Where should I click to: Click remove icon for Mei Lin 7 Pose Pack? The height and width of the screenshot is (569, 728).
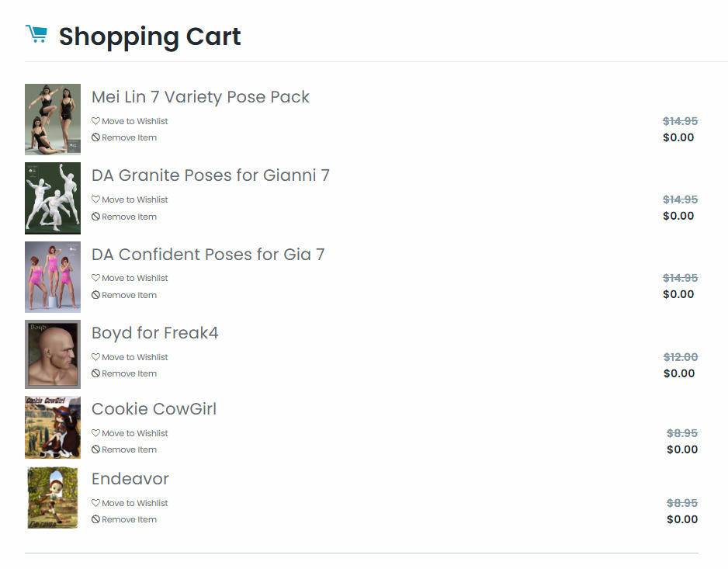95,137
